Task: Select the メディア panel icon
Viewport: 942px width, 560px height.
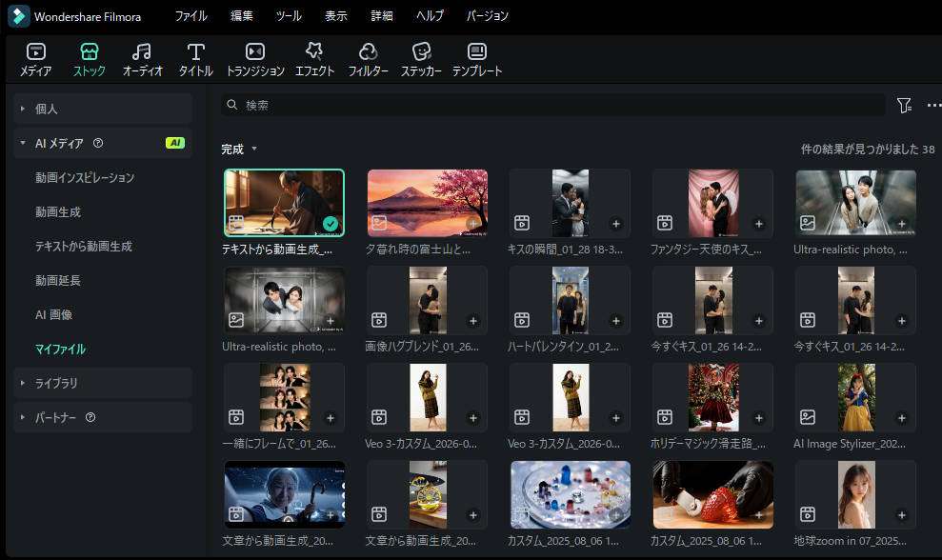Action: tap(34, 57)
